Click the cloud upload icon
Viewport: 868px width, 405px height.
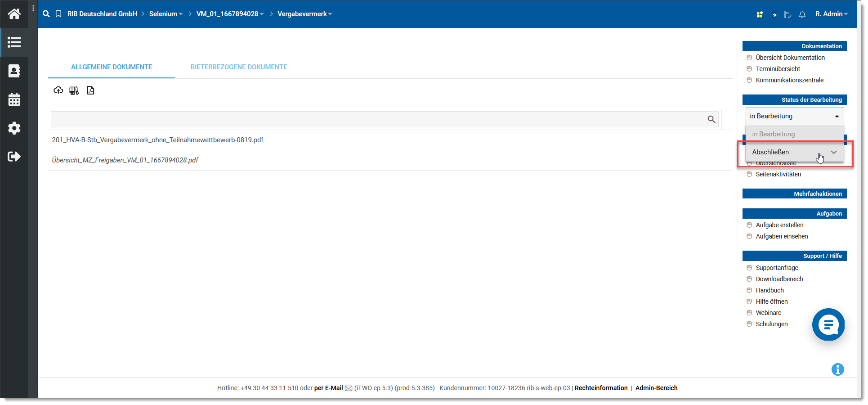pos(58,90)
